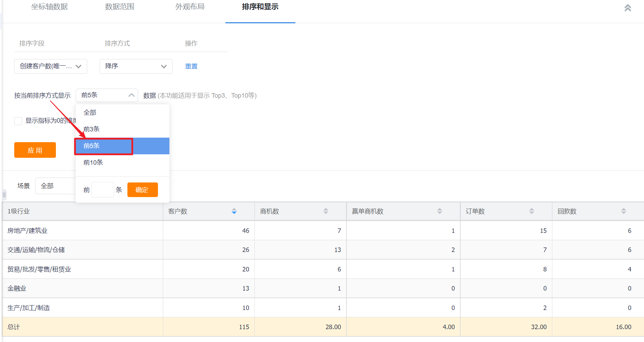This screenshot has height=342, width=644.
Task: Click the 赢单商机数 column header text
Action: click(x=368, y=211)
